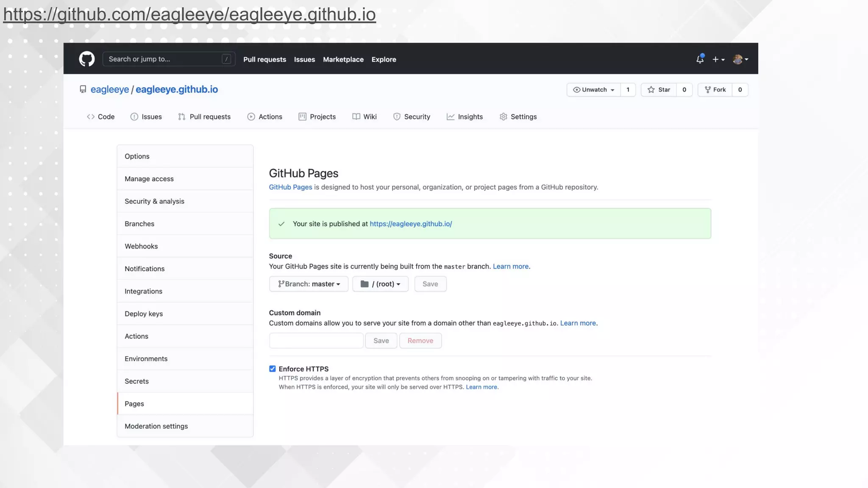Select Deploy keys in sidebar

click(x=185, y=313)
